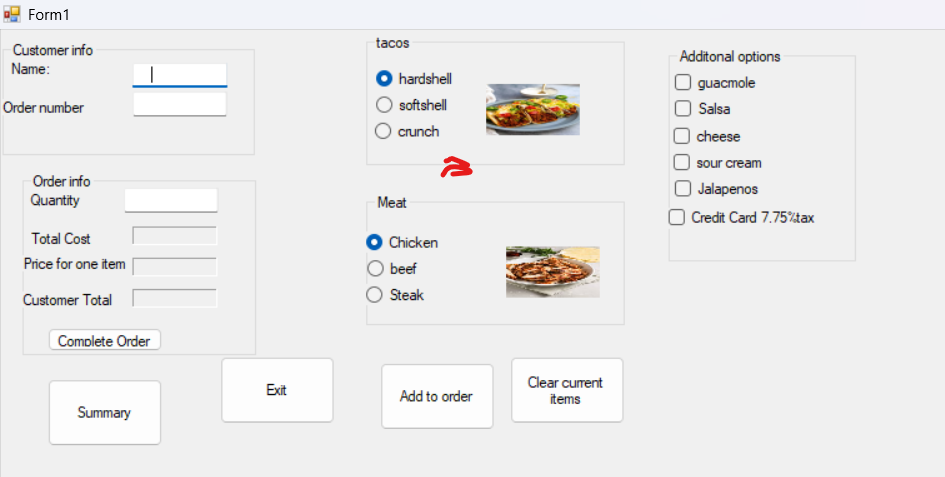This screenshot has width=945, height=477.
Task: Select beef as the meat
Action: (375, 268)
